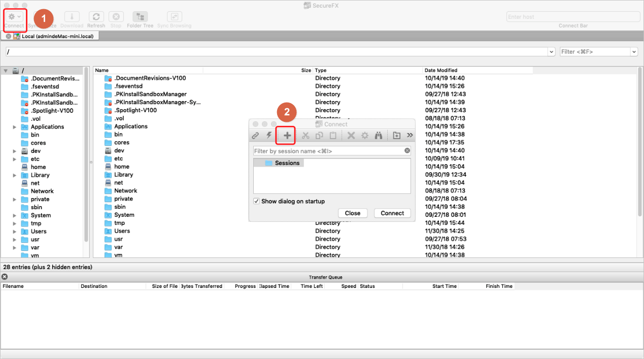Open the Filter dropdown arrow
Image resolution: width=644 pixels, height=359 pixels.
click(634, 52)
